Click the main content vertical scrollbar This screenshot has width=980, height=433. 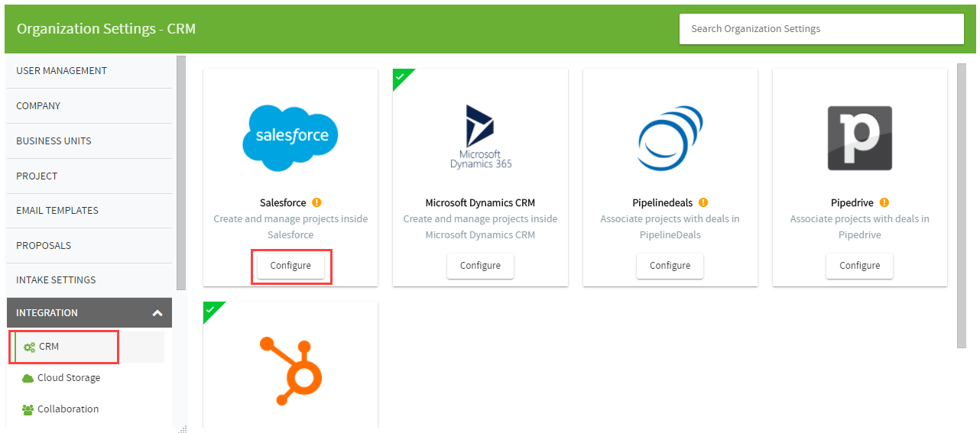pyautogui.click(x=962, y=205)
